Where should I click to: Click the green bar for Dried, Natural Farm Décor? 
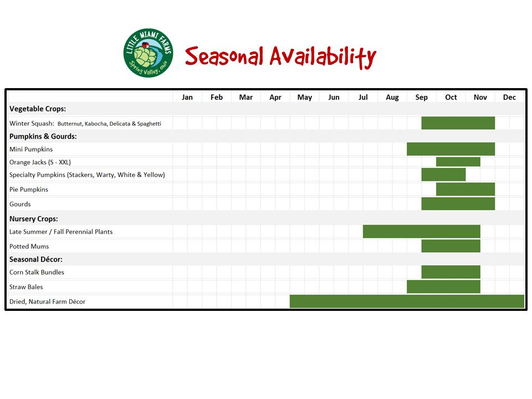[x=406, y=301]
